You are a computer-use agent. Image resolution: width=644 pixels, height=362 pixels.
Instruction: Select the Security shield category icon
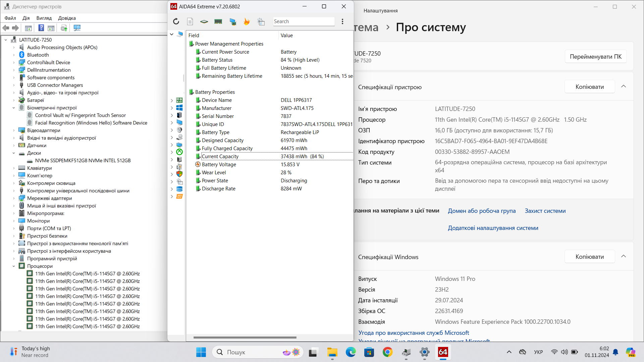179,174
